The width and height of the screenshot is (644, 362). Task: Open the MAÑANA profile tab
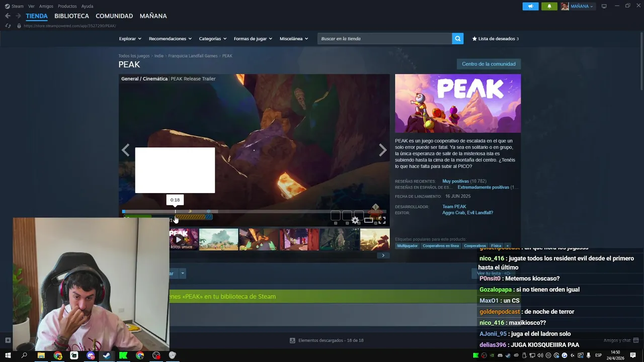tap(153, 16)
